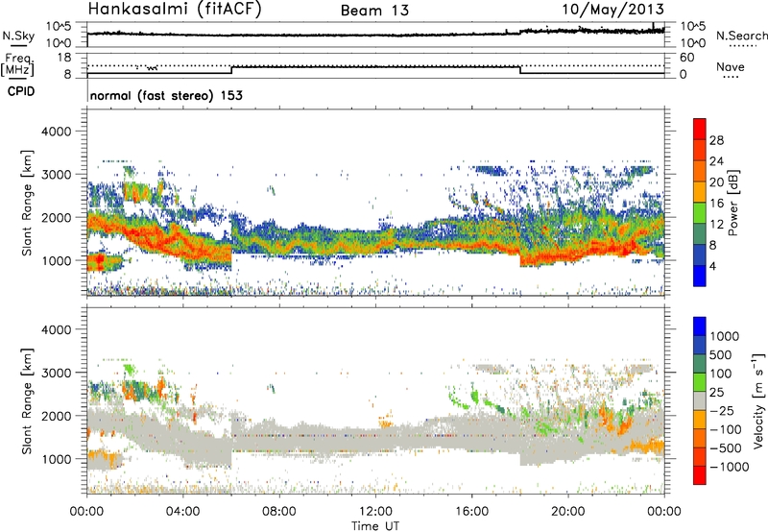Click the blue bottom segment of Power colorbar
Viewport: 768px width, 532px height.
pyautogui.click(x=700, y=276)
